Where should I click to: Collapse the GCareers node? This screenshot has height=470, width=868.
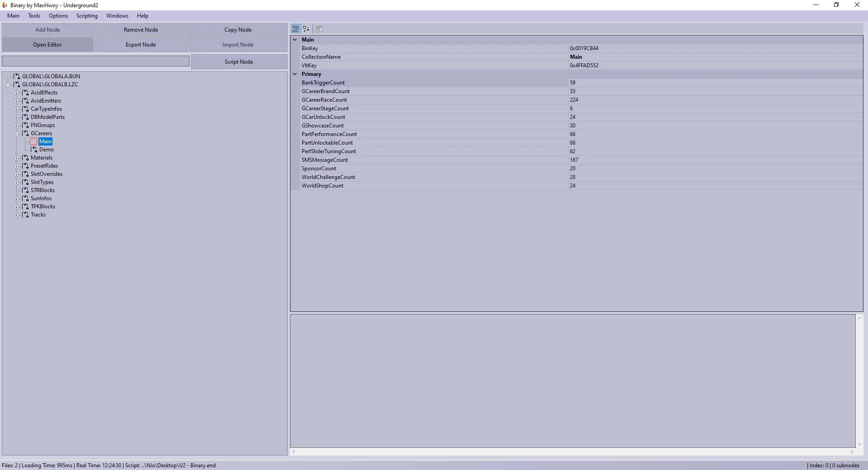point(16,134)
